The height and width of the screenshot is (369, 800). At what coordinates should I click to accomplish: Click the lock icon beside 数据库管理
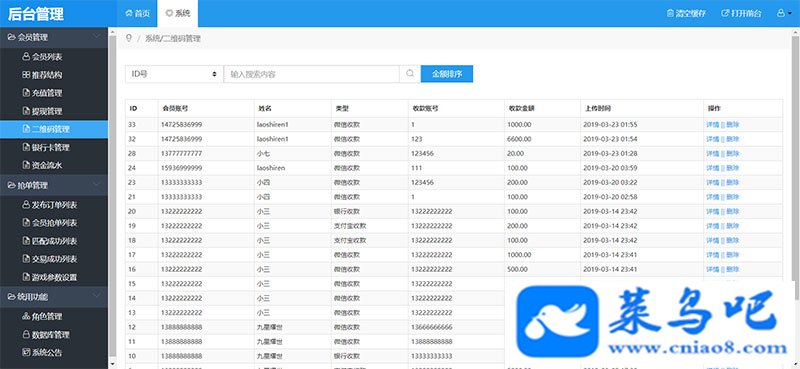point(27,334)
